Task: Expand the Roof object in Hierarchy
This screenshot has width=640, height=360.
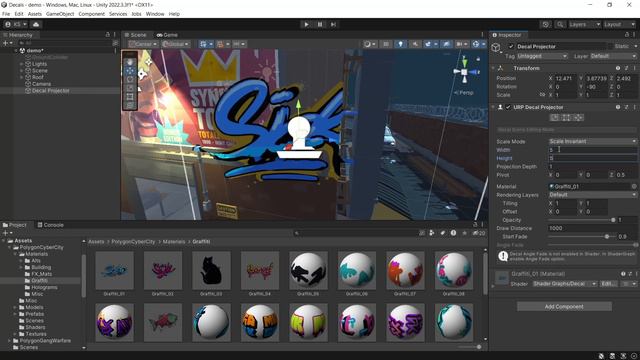Action: click(x=21, y=77)
